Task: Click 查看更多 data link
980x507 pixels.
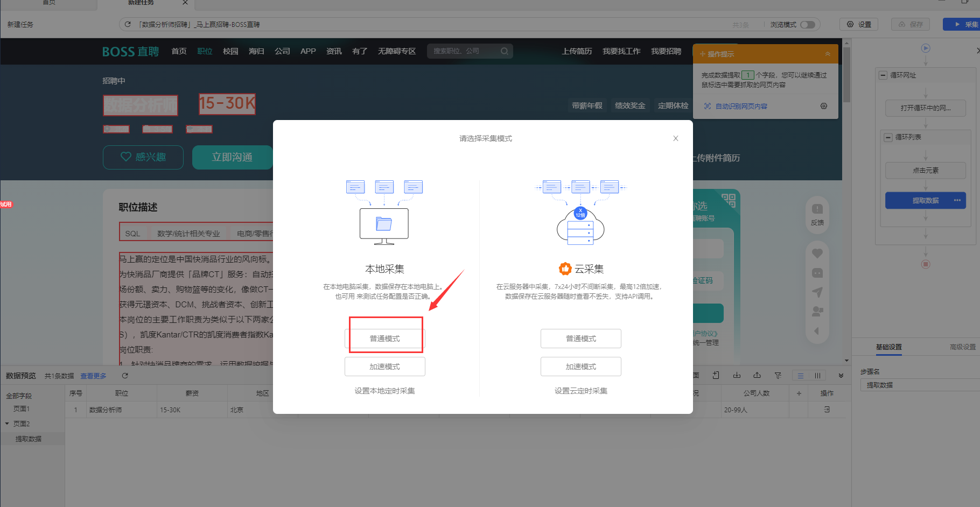Action: [93, 376]
